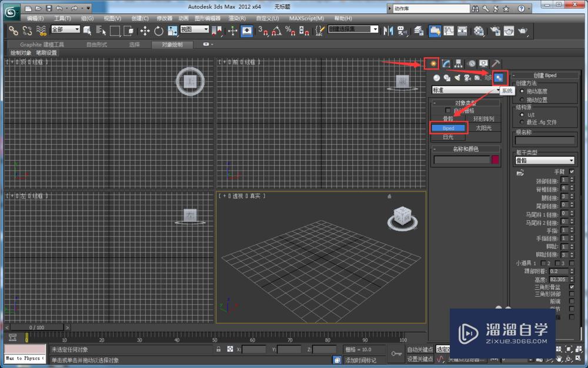Image resolution: width=588 pixels, height=368 pixels.
Task: Switch to the Utilities hammer tab
Action: click(x=496, y=64)
